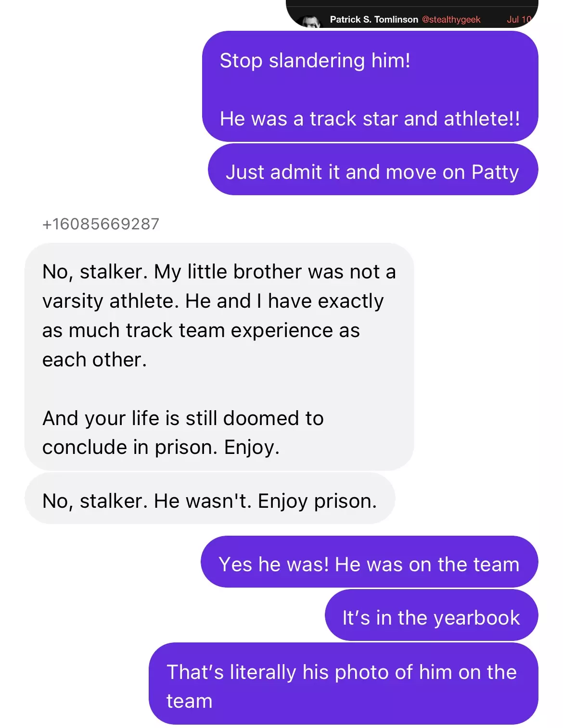Tap 'each other.' line in gray bubble
The image size is (563, 728).
pos(94,360)
